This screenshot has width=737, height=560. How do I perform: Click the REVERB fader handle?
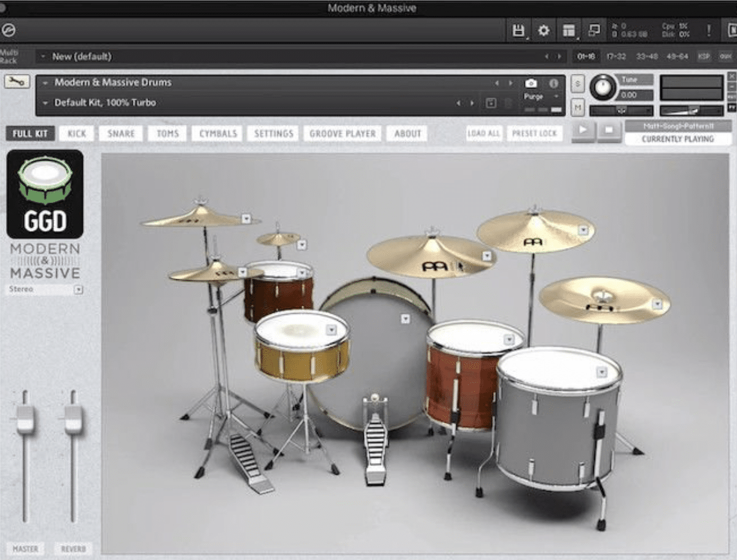[73, 419]
